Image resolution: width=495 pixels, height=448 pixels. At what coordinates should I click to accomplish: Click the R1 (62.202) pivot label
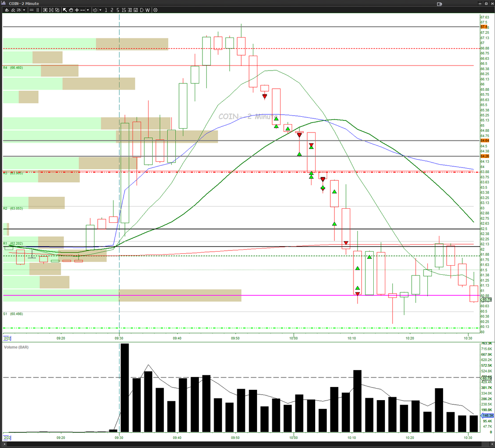coord(13,243)
